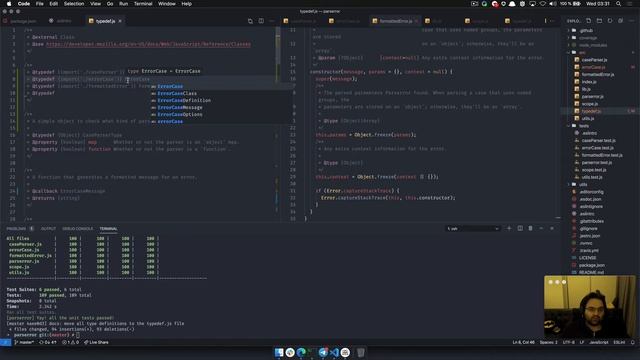Close the bottom terminal panel
Image resolution: width=640 pixels, height=360 pixels.
pyautogui.click(x=552, y=229)
